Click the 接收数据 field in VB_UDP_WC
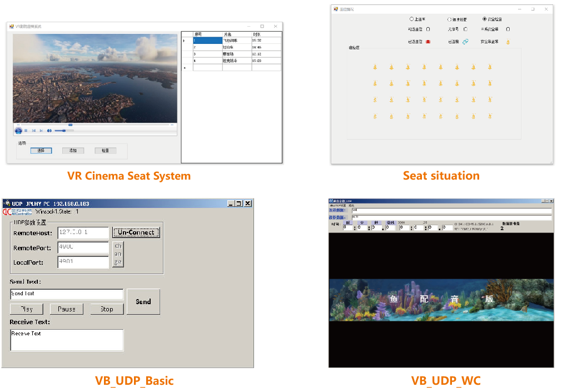562x392 pixels. [x=451, y=217]
